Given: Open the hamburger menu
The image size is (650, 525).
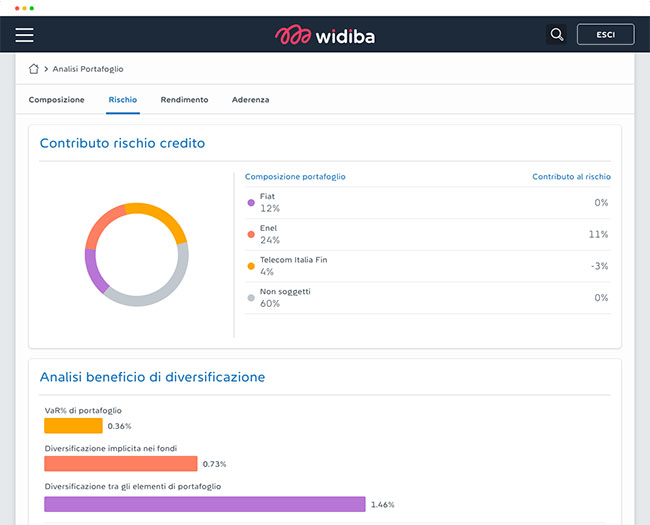Looking at the screenshot, I should pos(24,35).
